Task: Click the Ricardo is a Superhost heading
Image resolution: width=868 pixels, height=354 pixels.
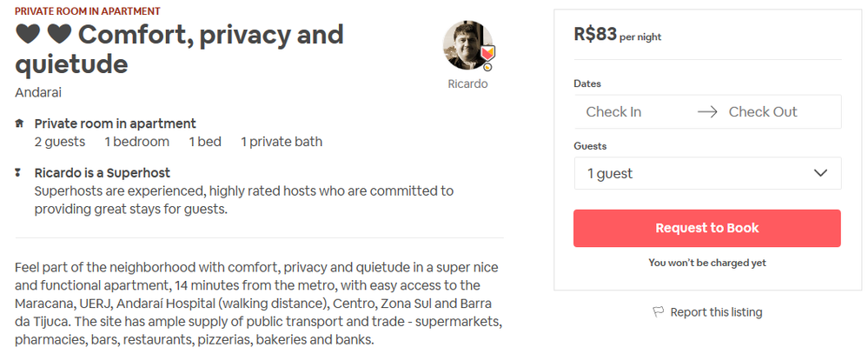Action: (x=102, y=172)
